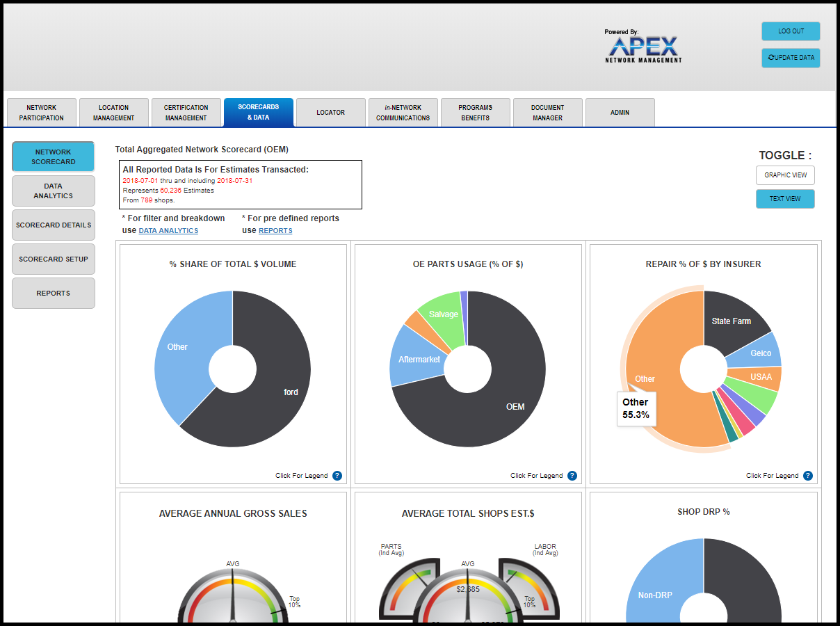Open the Locator tab
Viewport: 840px width, 626px height.
click(331, 113)
